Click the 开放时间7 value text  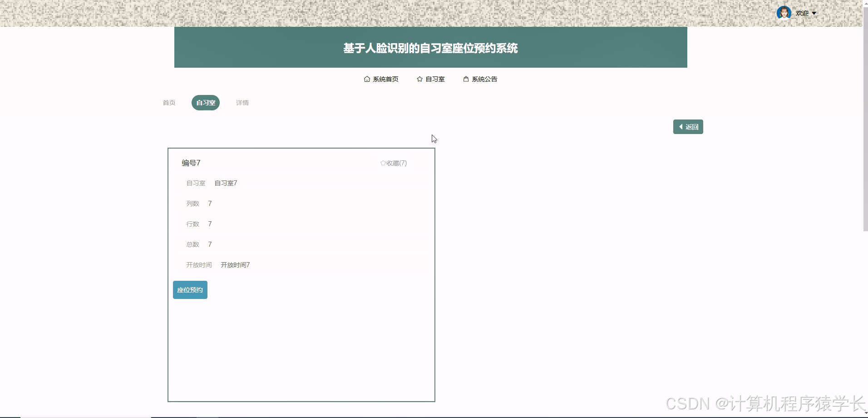tap(235, 265)
